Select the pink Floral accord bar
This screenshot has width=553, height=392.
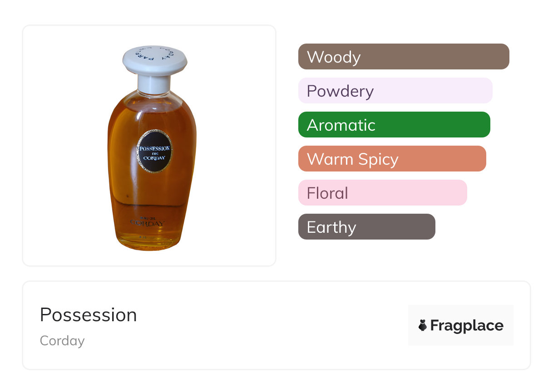coord(382,193)
